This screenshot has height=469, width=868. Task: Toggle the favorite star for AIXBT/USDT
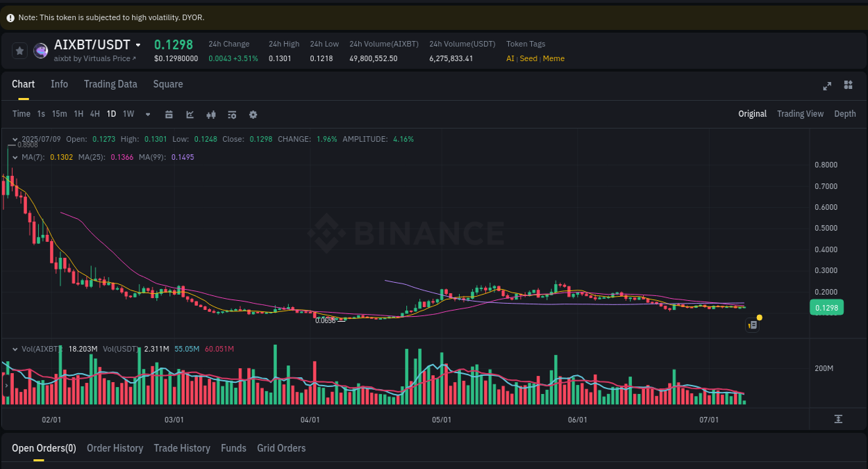19,50
